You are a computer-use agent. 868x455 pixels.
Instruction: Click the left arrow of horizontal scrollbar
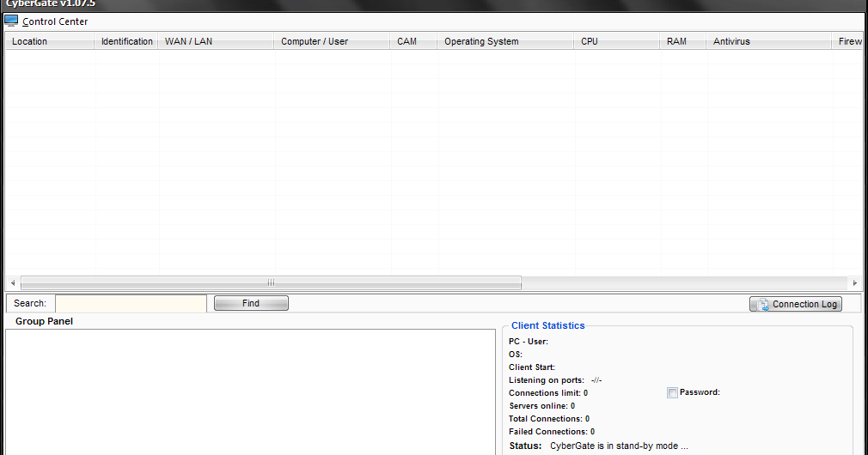pos(13,282)
